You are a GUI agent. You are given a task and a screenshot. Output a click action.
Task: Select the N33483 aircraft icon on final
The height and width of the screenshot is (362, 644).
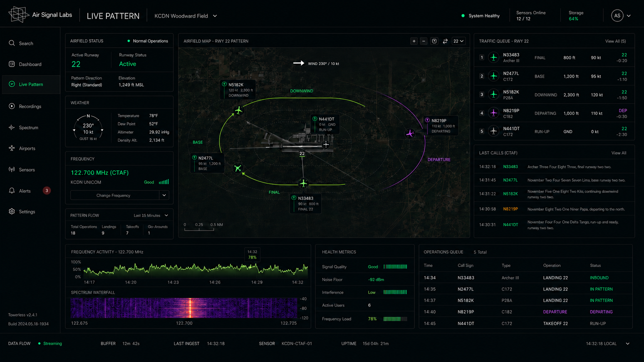304,183
